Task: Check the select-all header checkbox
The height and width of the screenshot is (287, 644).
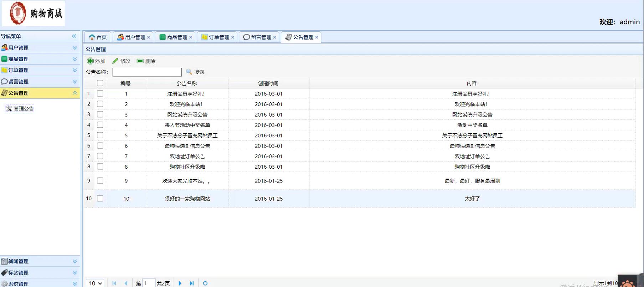Action: (x=100, y=83)
